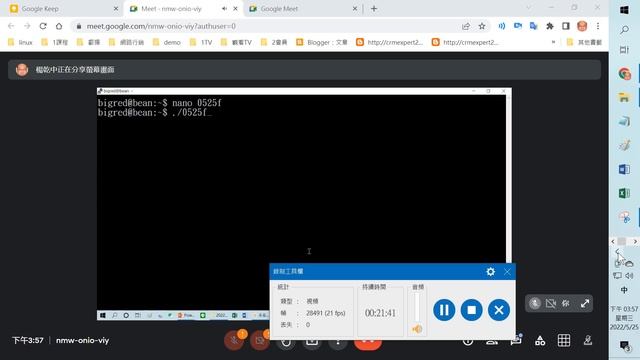This screenshot has width=640, height=360.
Task: Toggle the browser side panel
Action: pos(566,26)
